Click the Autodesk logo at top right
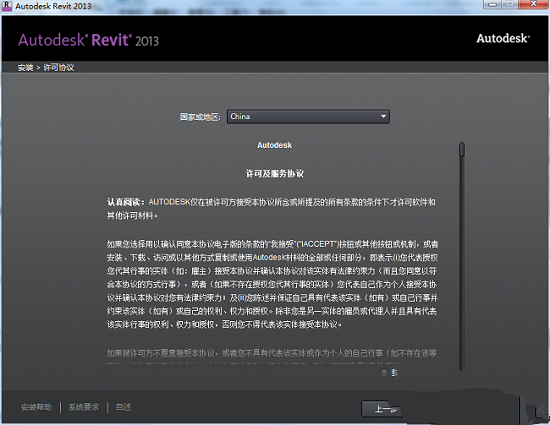This screenshot has height=425, width=550. point(503,38)
